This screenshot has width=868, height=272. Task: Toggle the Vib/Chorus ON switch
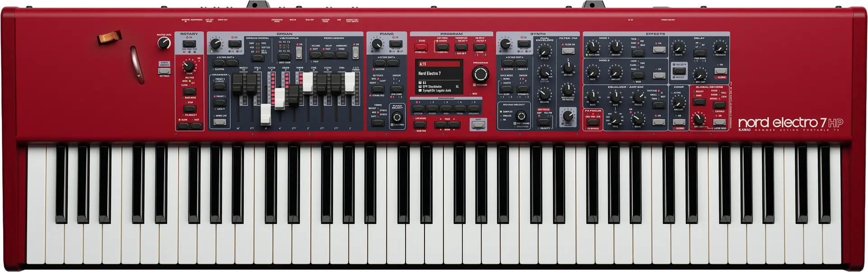tap(298, 52)
